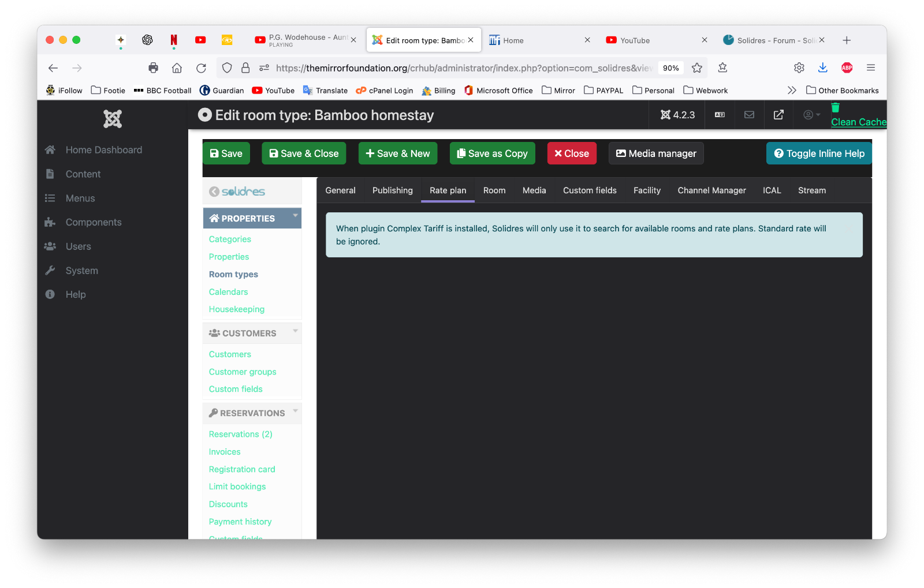The height and width of the screenshot is (588, 924).
Task: Collapse the PROPERTIES section
Action: point(295,216)
